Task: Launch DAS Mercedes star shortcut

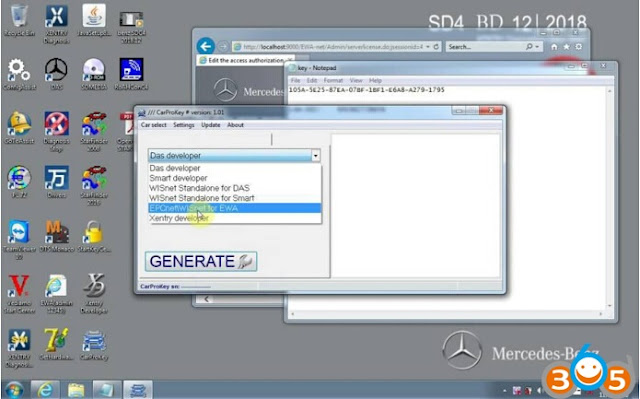Action: (56, 73)
